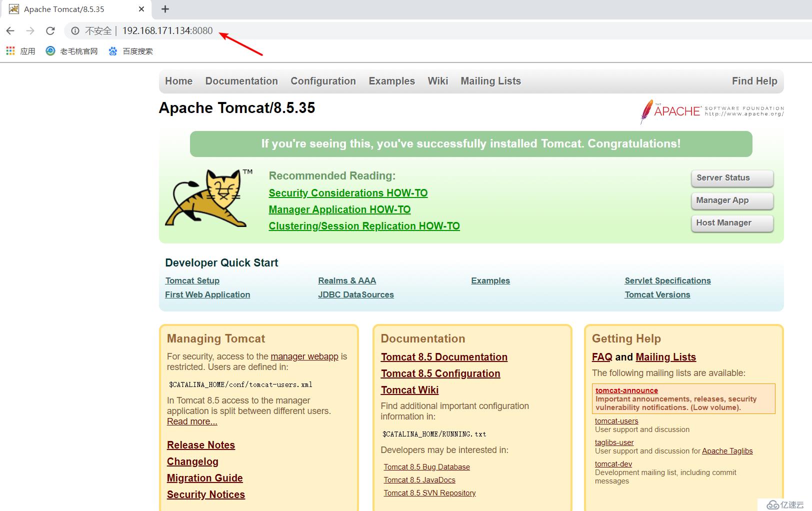Open the 百度搜索 bookmark
The image size is (812, 511).
tap(131, 51)
